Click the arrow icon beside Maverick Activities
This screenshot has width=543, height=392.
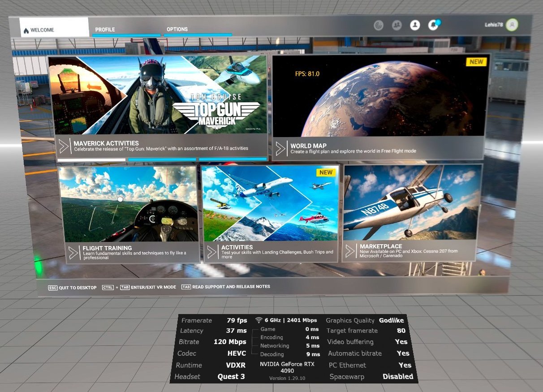65,146
